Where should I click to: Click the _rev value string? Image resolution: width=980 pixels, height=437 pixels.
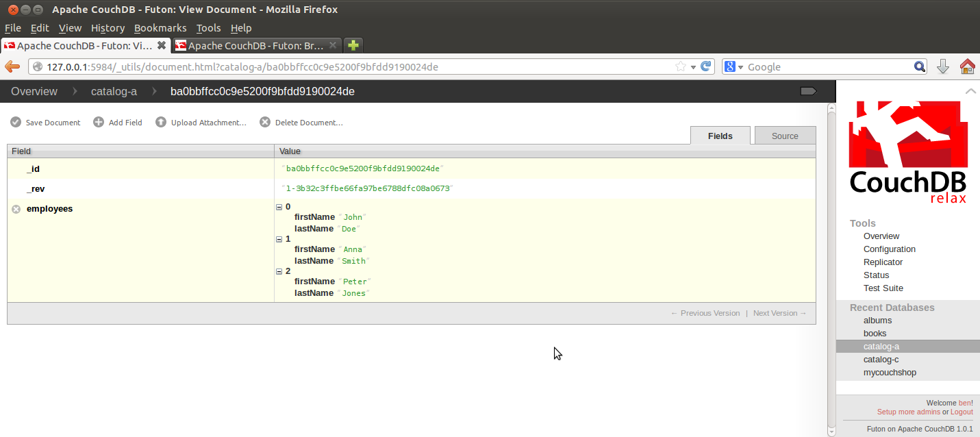coord(367,188)
